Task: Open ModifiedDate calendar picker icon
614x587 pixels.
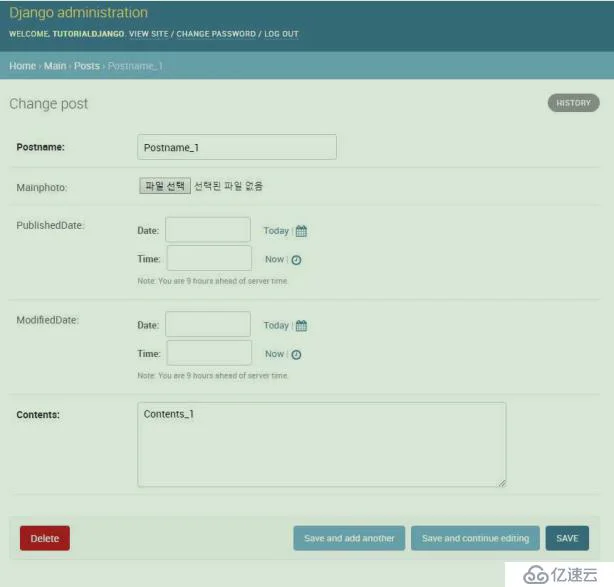Action: tap(301, 325)
